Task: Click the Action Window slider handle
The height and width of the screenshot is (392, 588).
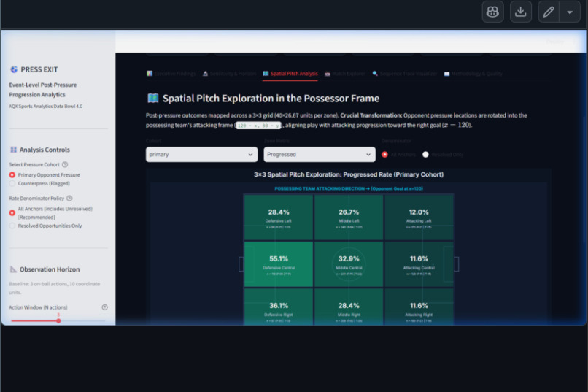Action: pyautogui.click(x=58, y=320)
